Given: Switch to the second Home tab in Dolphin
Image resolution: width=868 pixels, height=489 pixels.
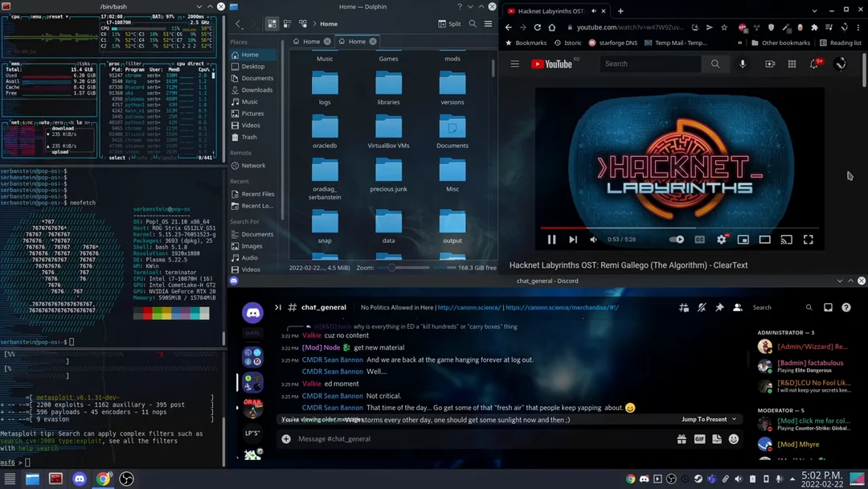Looking at the screenshot, I should pyautogui.click(x=357, y=41).
